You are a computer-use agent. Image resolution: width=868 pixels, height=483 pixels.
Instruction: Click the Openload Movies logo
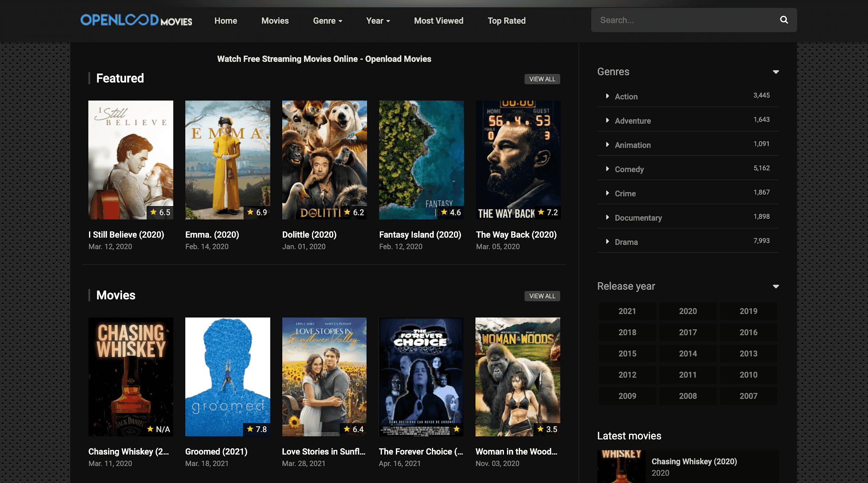(136, 20)
